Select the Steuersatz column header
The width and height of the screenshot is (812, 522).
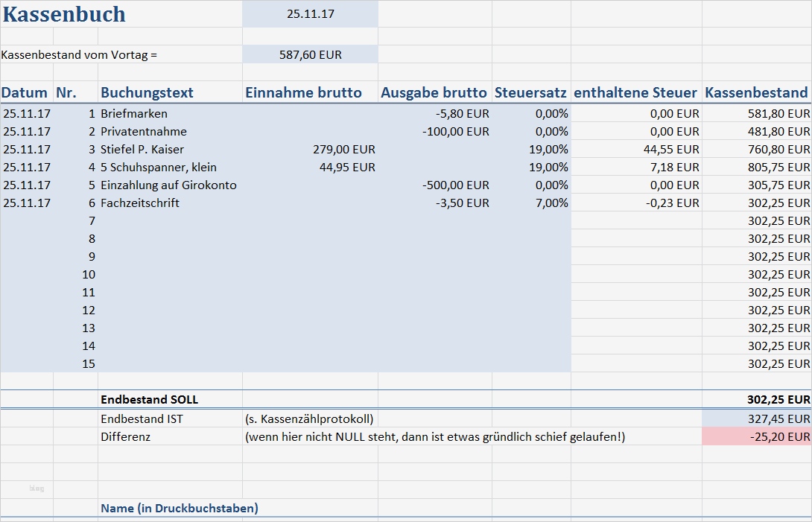[530, 92]
